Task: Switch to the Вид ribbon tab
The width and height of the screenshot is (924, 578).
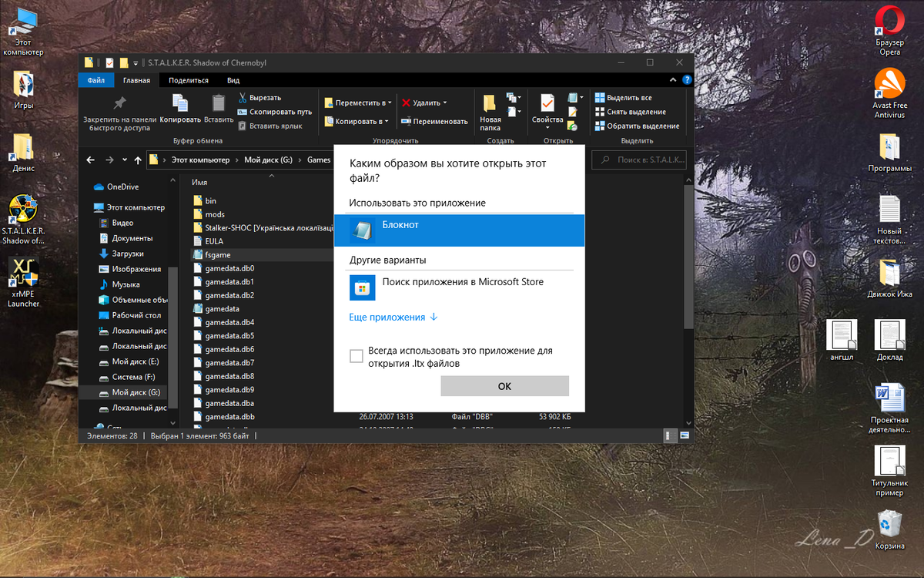Action: 233,80
